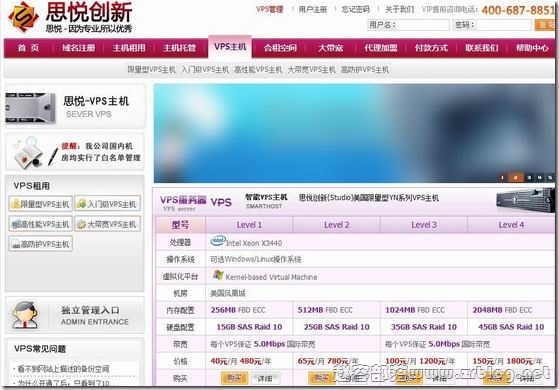Click the large blue banner image
The width and height of the screenshot is (559, 390).
[x=354, y=133]
